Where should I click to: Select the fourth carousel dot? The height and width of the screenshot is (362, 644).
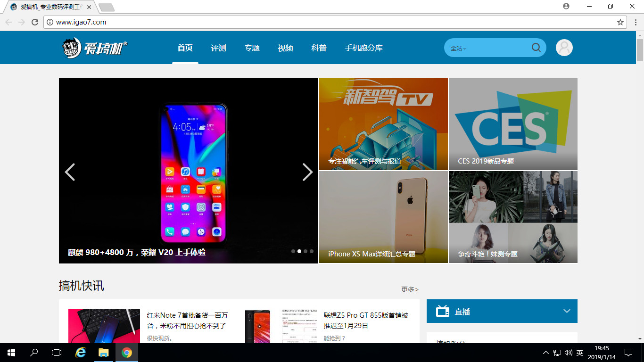coord(311,251)
